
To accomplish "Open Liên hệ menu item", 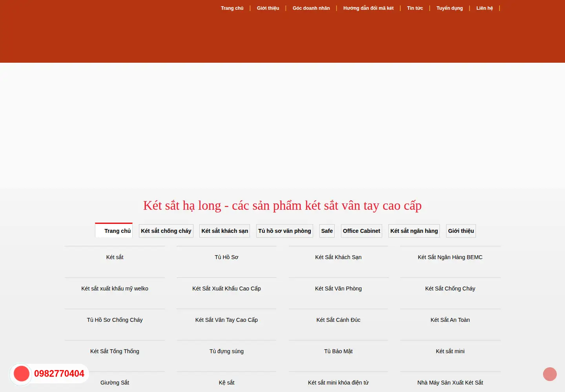I will pyautogui.click(x=485, y=8).
